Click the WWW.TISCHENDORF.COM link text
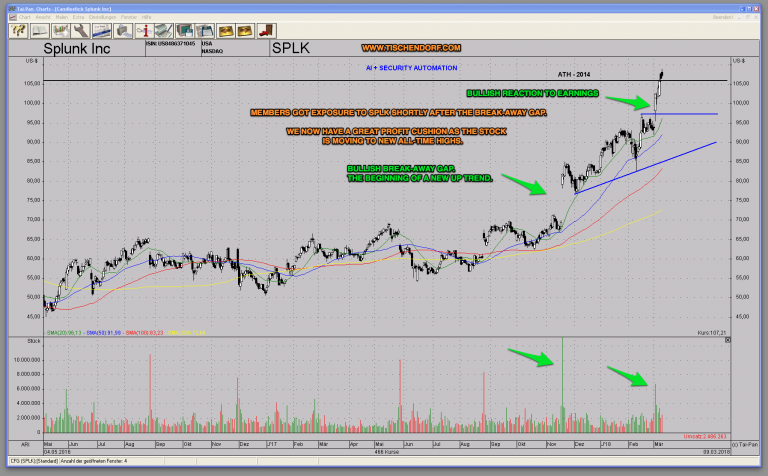The width and height of the screenshot is (768, 476). [x=410, y=48]
